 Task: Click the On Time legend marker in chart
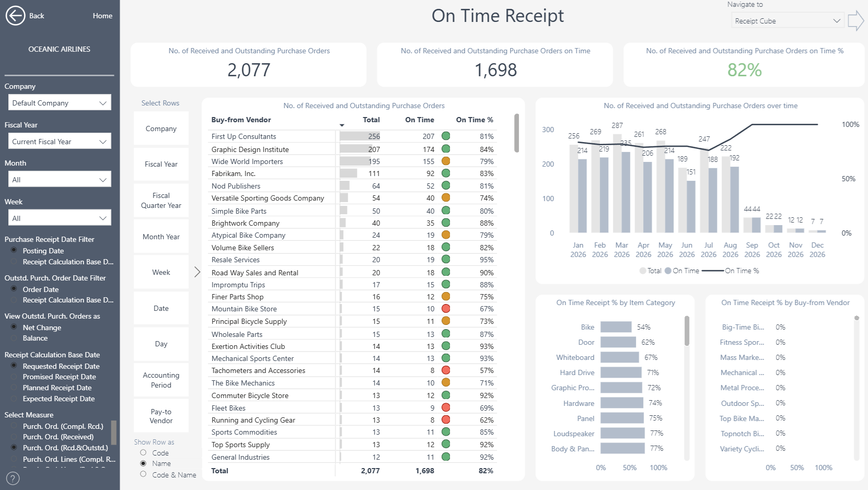click(x=668, y=271)
